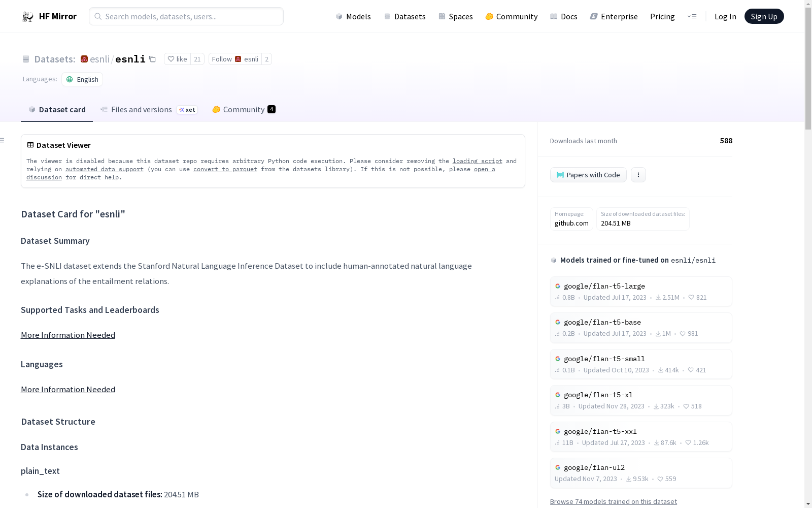Screen dimensions: 812x508
Task: Click the Docs book icon in navbar
Action: pyautogui.click(x=554, y=16)
